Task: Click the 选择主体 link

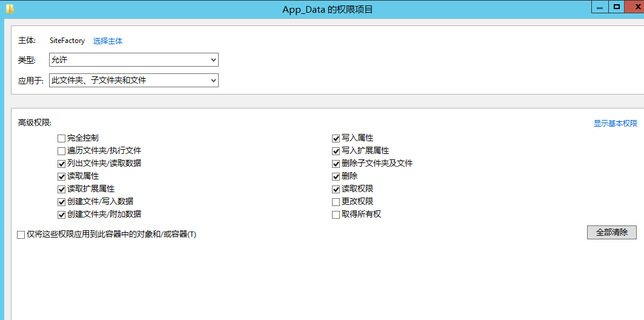Action: [x=108, y=41]
